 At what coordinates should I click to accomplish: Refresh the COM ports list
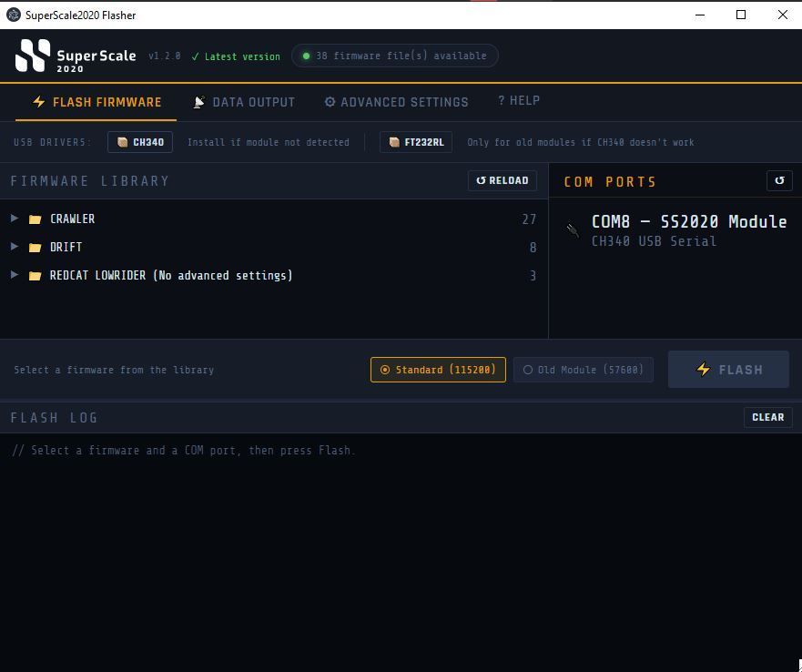[779, 180]
